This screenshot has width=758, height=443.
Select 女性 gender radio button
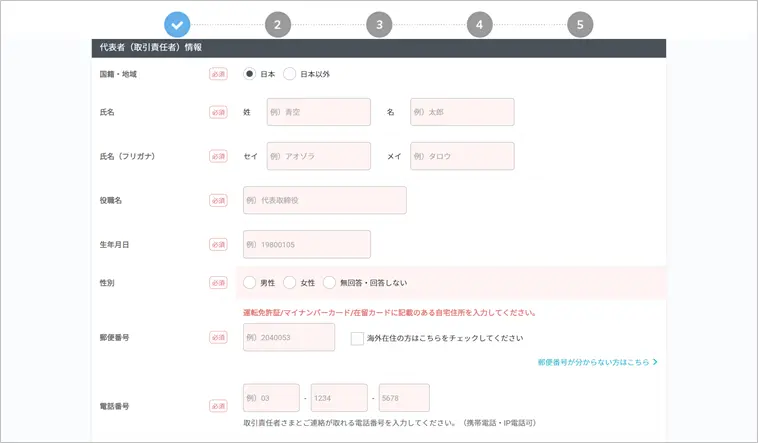(290, 283)
